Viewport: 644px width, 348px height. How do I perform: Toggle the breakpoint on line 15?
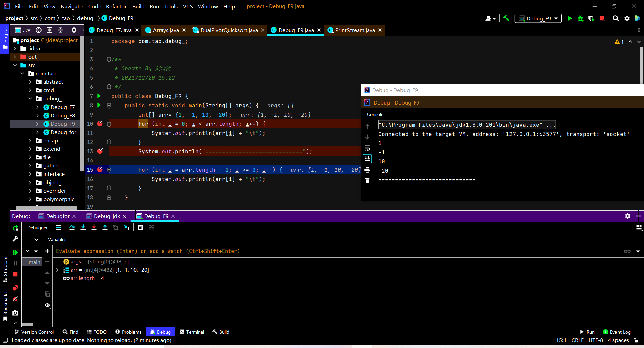coord(100,170)
